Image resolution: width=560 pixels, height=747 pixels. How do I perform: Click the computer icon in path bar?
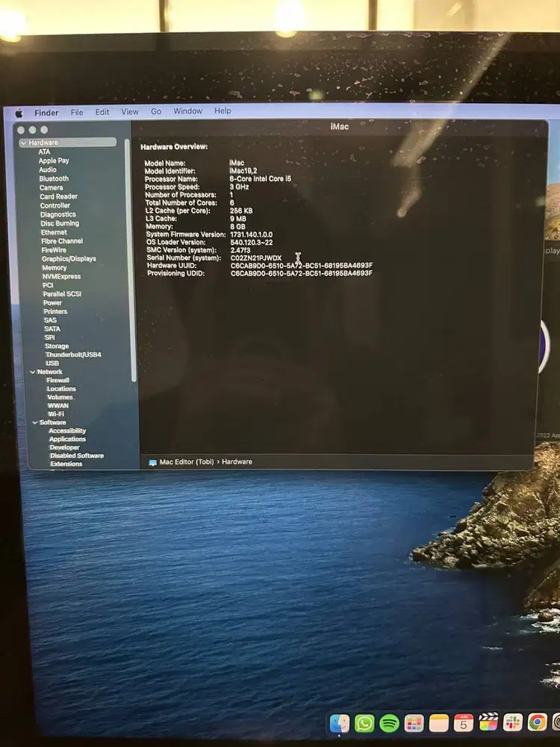(152, 462)
